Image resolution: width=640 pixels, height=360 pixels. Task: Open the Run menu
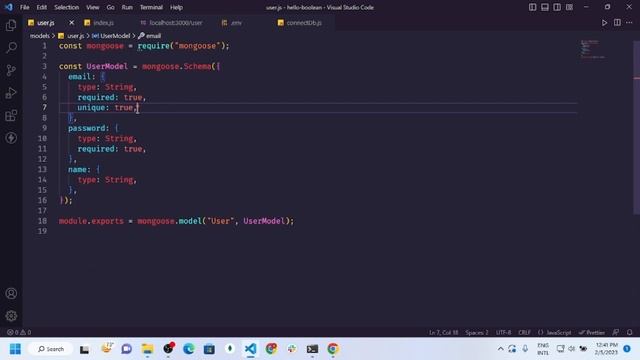127,7
